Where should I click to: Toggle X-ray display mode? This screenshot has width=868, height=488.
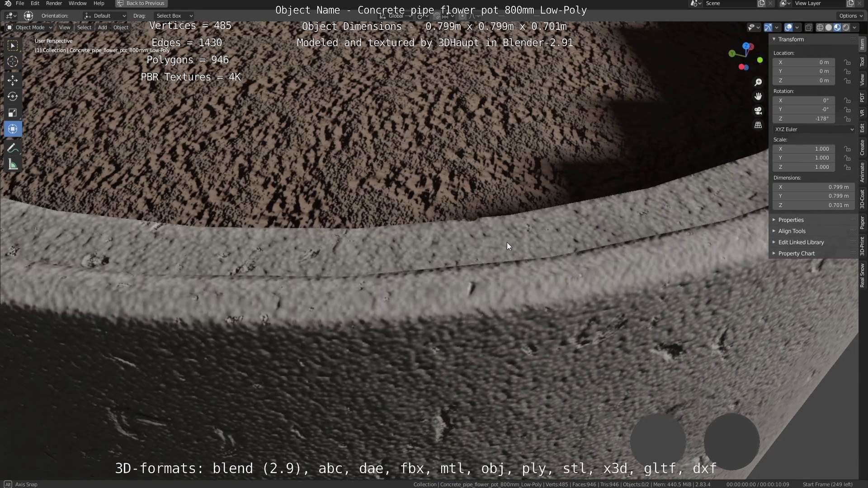[809, 28]
